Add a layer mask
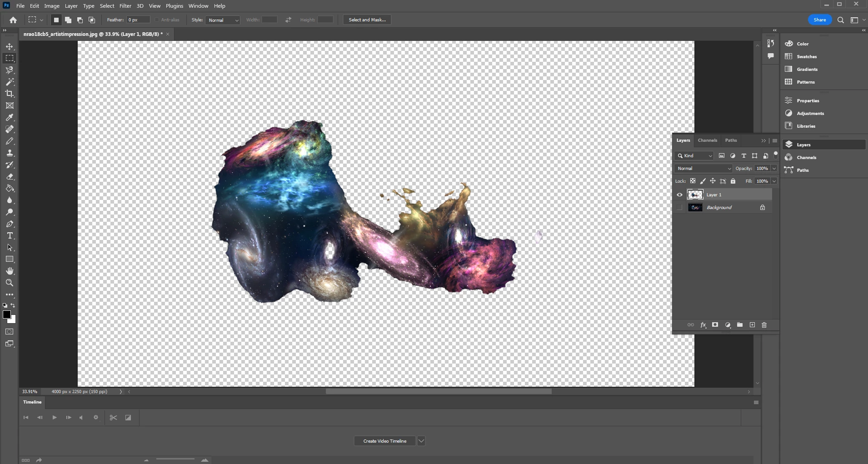Screen dimensions: 868x464 [x=715, y=325]
